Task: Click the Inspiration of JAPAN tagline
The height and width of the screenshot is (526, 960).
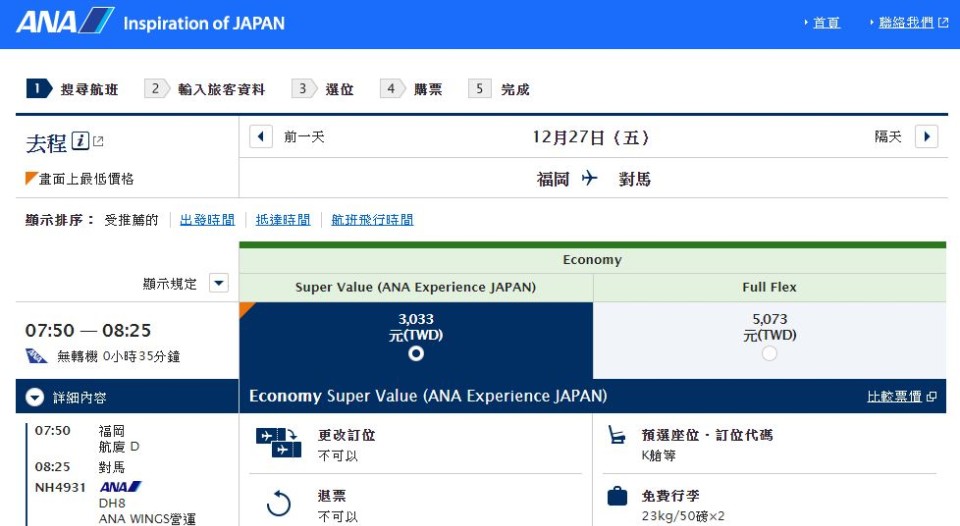Action: click(204, 23)
